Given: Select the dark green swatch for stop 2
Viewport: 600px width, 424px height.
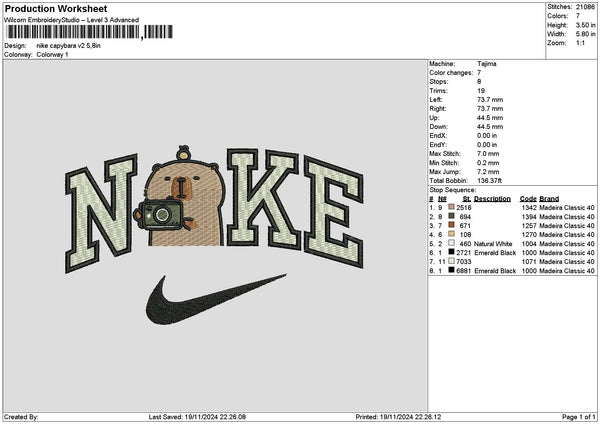Looking at the screenshot, I should click(x=452, y=216).
